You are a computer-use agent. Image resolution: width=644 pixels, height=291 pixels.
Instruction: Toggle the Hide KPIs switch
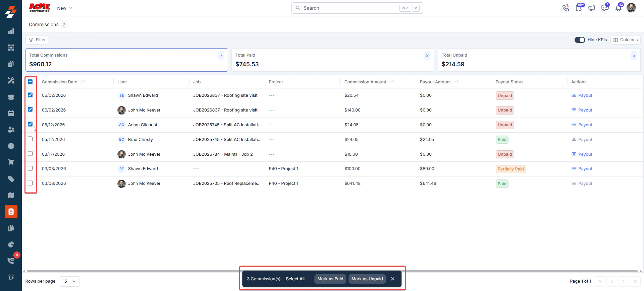click(580, 40)
